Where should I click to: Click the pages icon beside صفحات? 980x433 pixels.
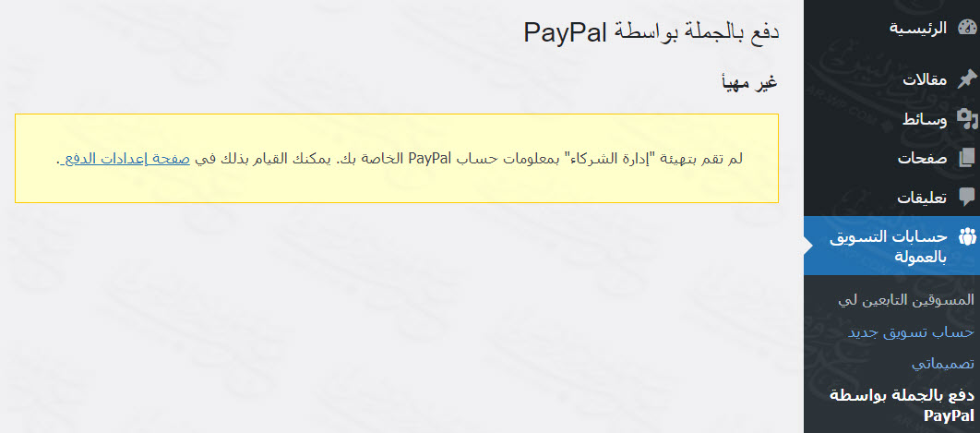click(x=966, y=158)
